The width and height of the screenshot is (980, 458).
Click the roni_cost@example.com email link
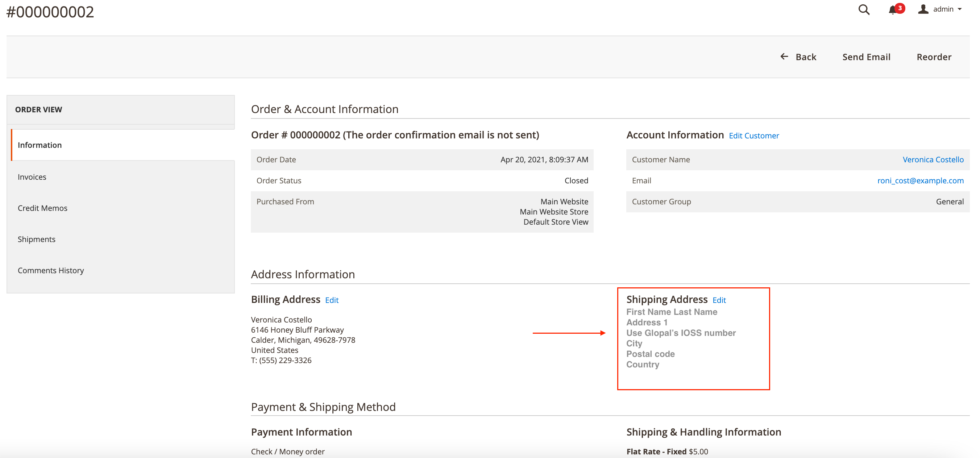click(x=920, y=181)
